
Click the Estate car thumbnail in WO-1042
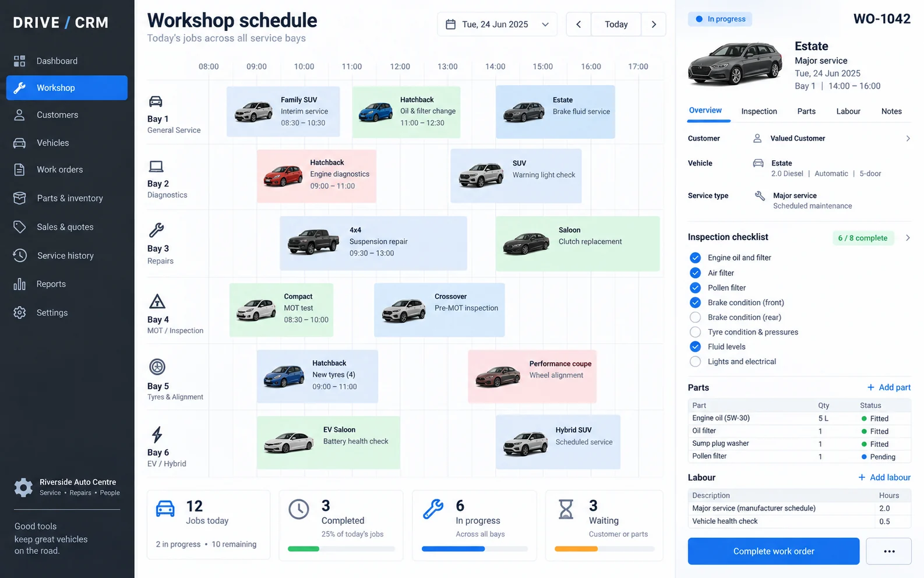tap(735, 63)
